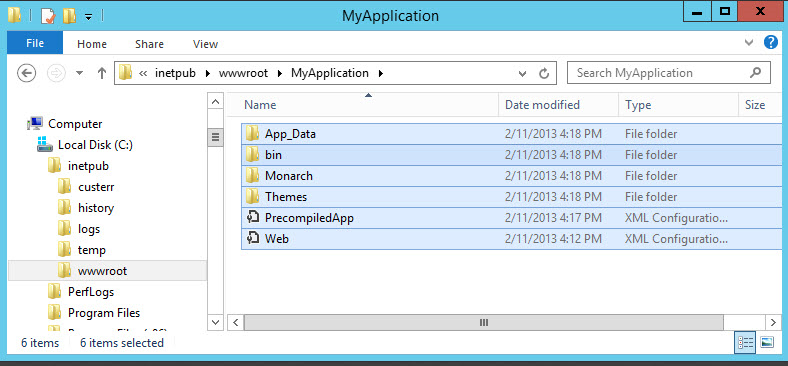Viewport: 788px width, 366px height.
Task: Switch to details list view
Action: coord(746,342)
